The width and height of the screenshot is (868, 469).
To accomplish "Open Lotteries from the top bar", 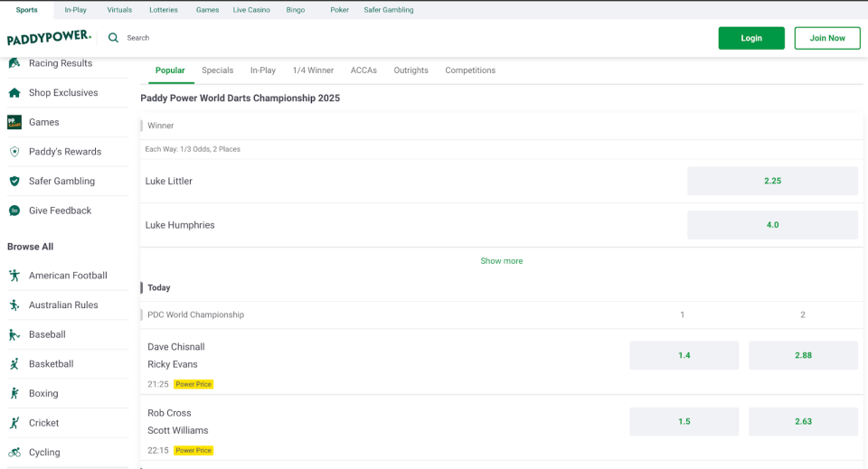I will (x=164, y=10).
